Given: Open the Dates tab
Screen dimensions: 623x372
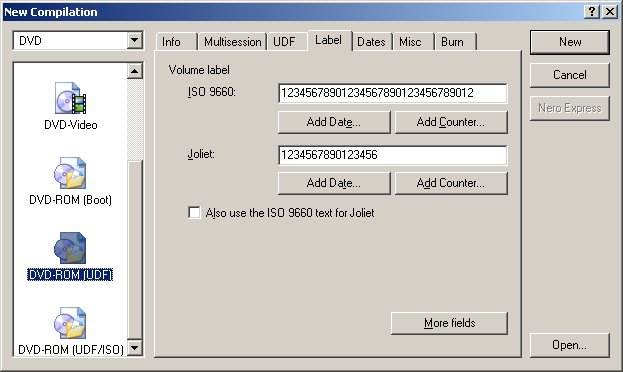Looking at the screenshot, I should coord(372,42).
